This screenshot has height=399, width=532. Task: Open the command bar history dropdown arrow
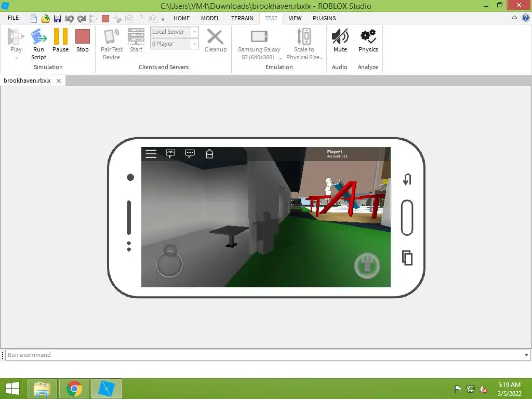pos(526,355)
